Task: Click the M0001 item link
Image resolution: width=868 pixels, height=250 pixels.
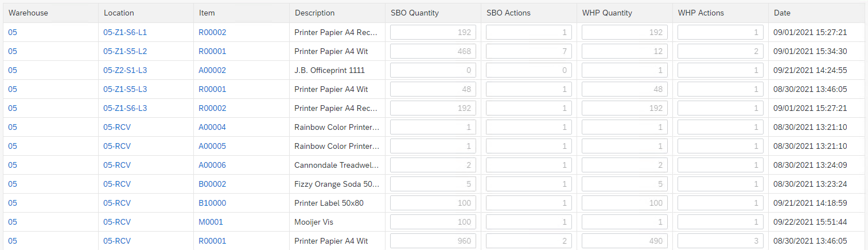Action: pyautogui.click(x=211, y=222)
